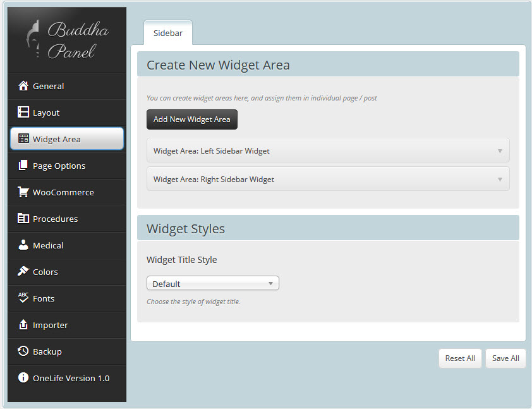Open the Widget Title Style dropdown
Screen dimensions: 532x409
[x=212, y=284]
